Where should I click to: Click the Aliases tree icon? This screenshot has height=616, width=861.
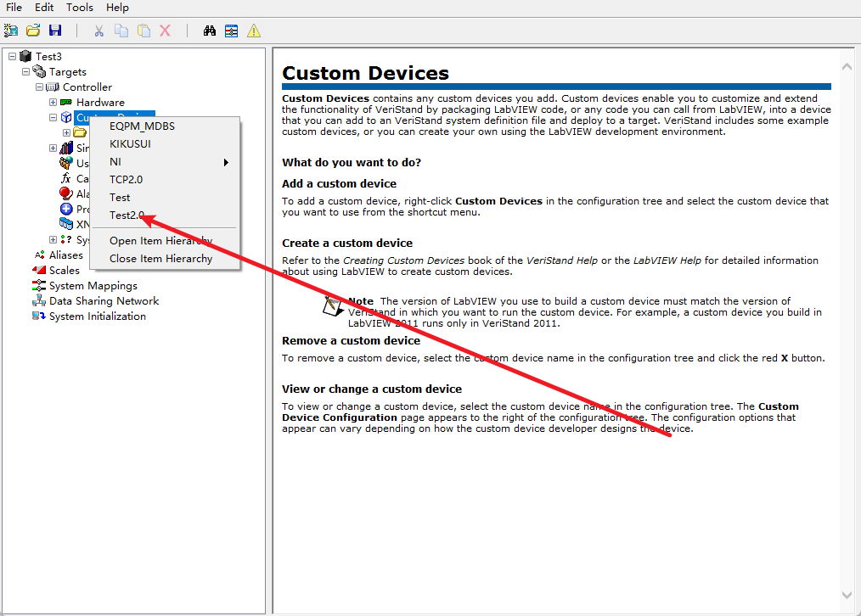(x=40, y=255)
